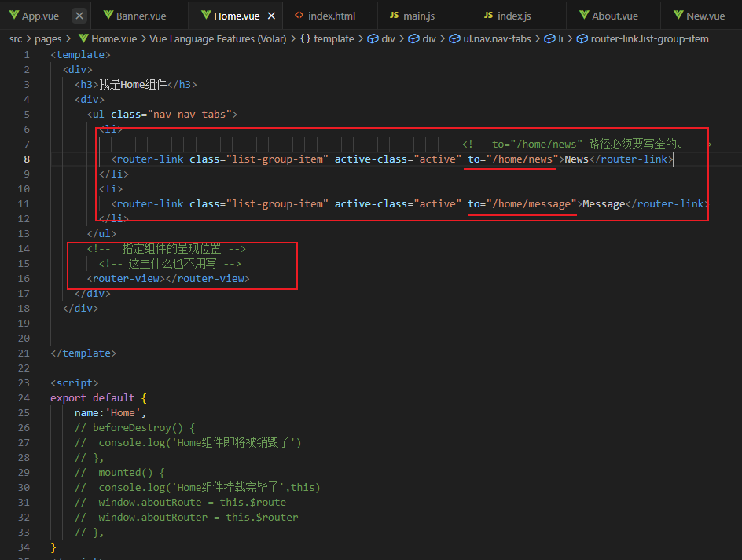Click the JS icon on index.js tab
742x560 pixels.
488,15
